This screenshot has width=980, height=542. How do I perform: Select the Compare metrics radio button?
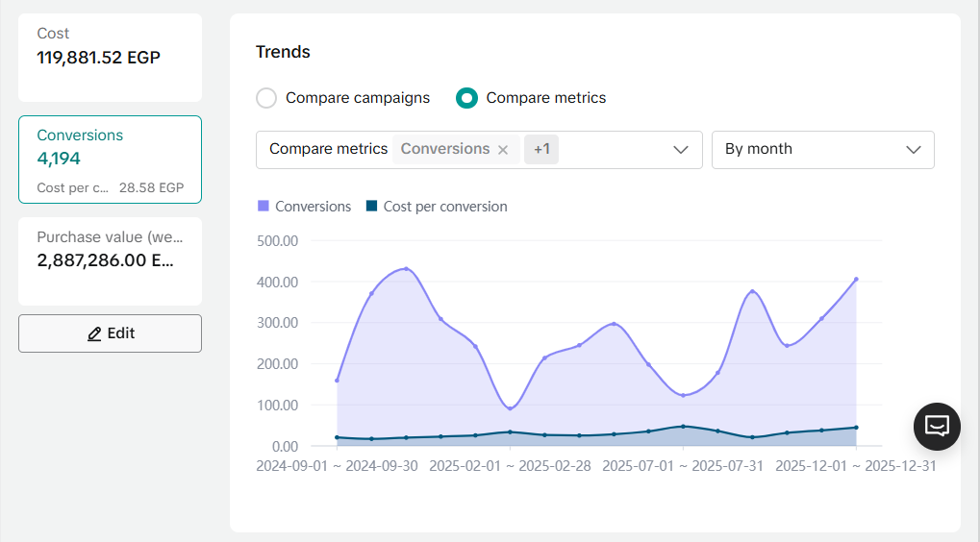(466, 98)
